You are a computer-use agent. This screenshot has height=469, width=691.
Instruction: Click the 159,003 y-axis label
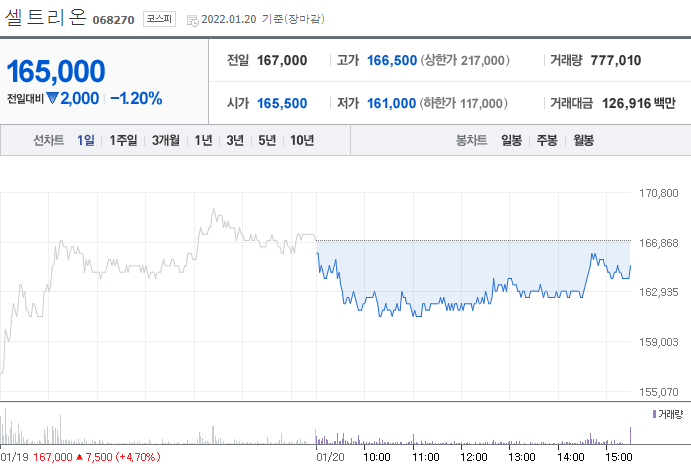click(659, 342)
